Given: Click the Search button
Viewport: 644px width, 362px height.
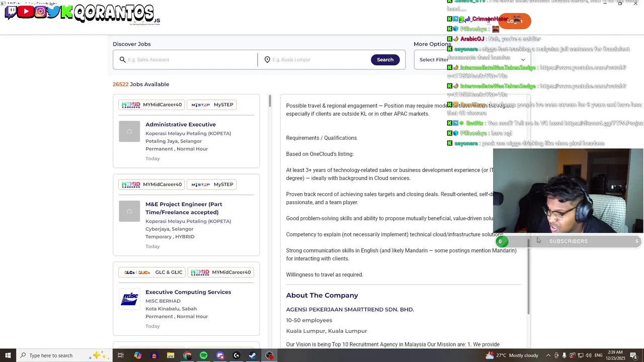Looking at the screenshot, I should tap(385, 59).
